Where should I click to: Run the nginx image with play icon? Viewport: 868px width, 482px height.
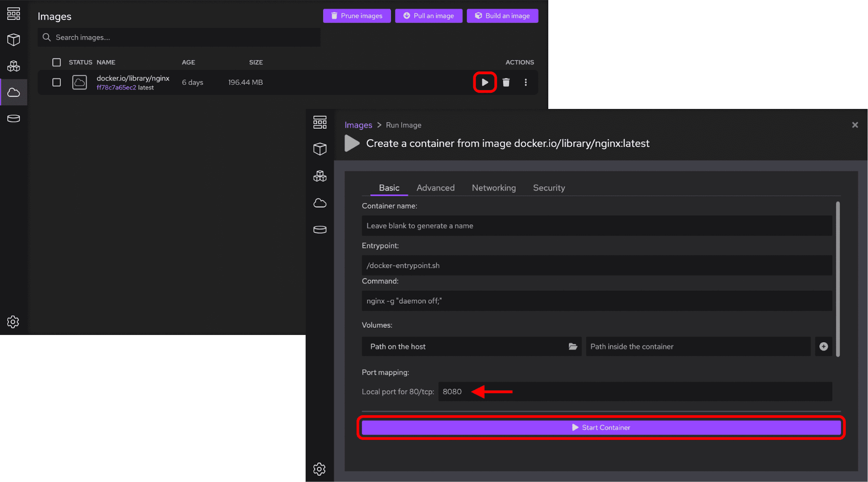(x=485, y=82)
